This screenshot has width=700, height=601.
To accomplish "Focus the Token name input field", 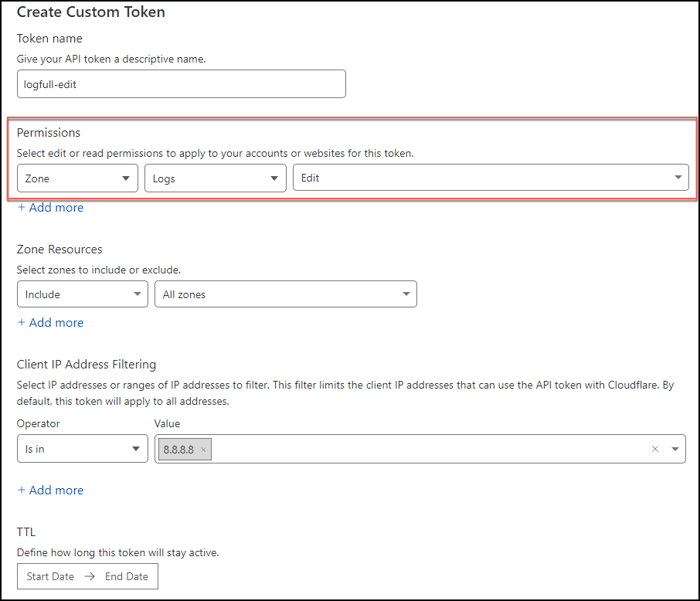I will [181, 85].
